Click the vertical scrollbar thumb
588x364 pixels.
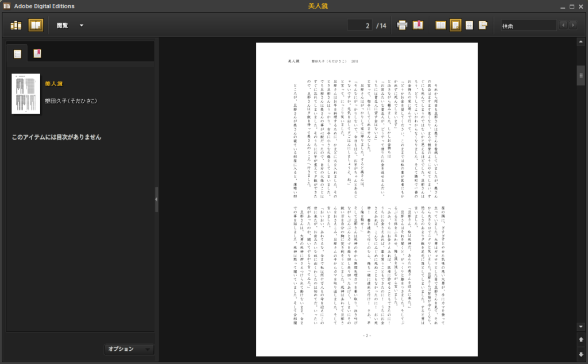coord(581,76)
